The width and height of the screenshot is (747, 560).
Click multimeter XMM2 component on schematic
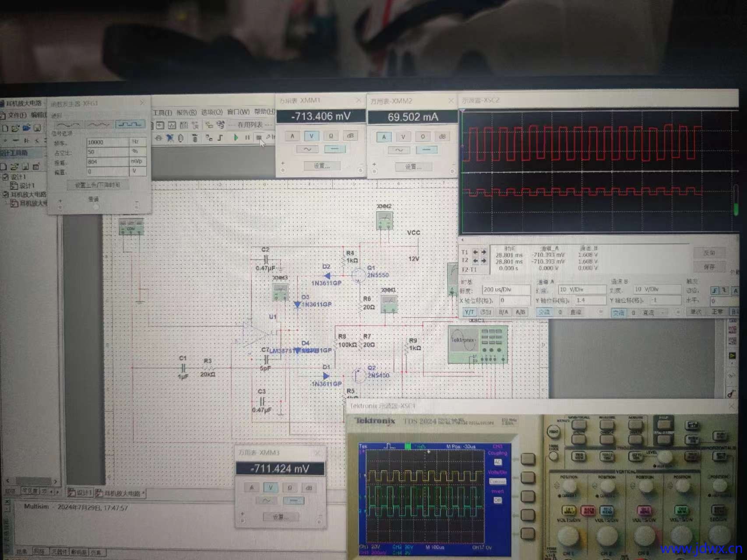tap(384, 220)
